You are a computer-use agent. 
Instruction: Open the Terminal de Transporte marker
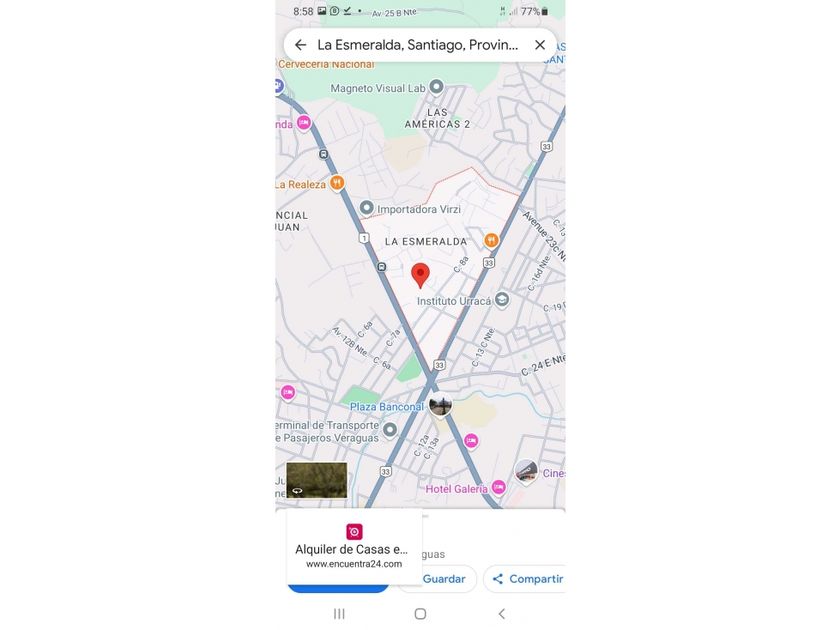(390, 429)
